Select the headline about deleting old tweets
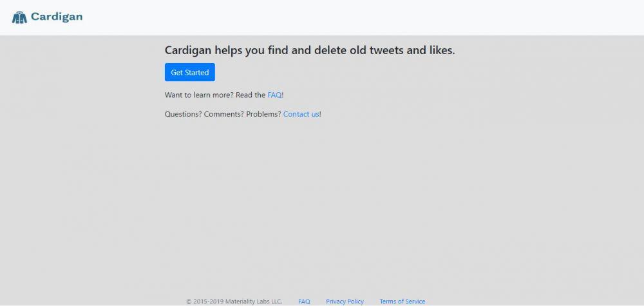The image size is (644, 306). pos(310,50)
